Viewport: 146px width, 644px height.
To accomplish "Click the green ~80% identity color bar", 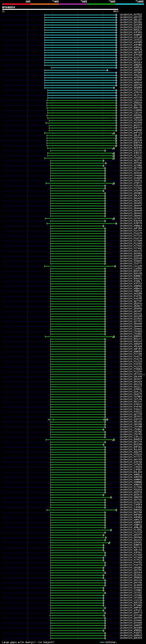I will click(101, 4).
